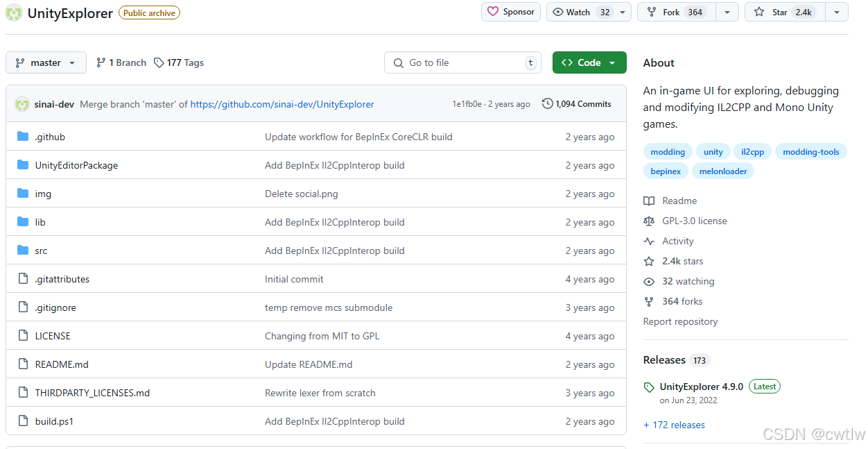Open commit hash 1e1fb0e
The height and width of the screenshot is (449, 868).
point(467,104)
